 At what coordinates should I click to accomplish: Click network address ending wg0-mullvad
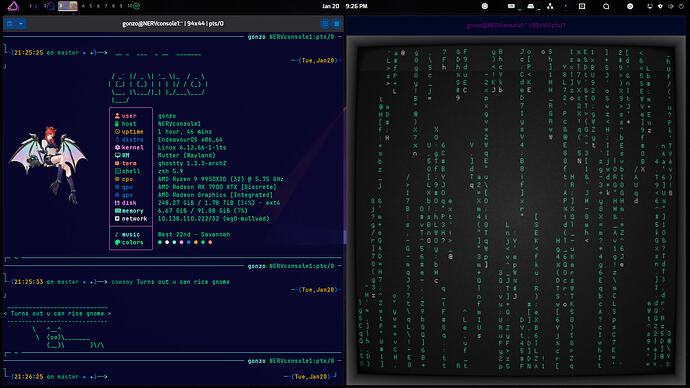(x=213, y=219)
